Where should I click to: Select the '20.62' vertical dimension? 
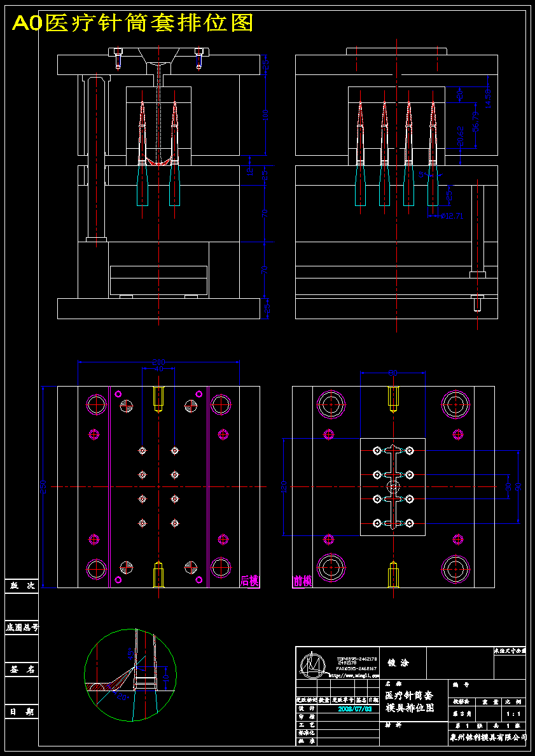tap(461, 137)
